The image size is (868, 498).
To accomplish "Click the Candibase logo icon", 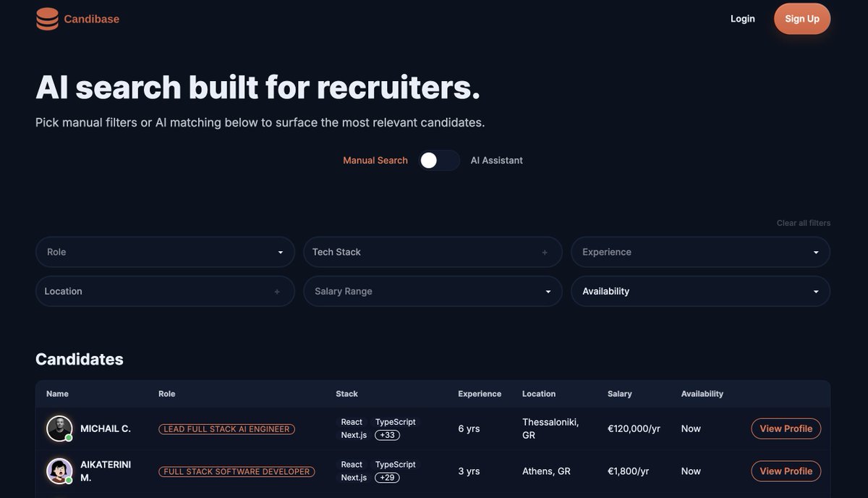I will pyautogui.click(x=46, y=20).
